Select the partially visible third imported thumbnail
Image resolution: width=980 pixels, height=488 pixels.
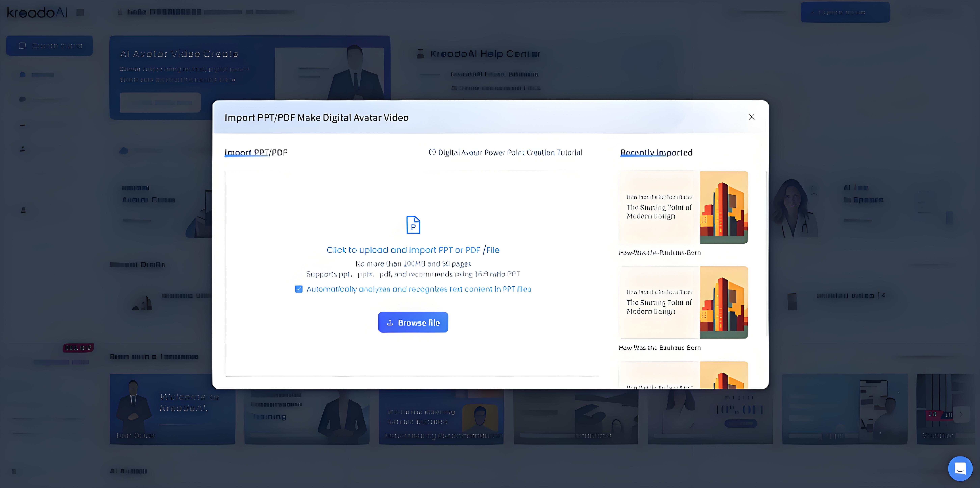click(x=683, y=375)
